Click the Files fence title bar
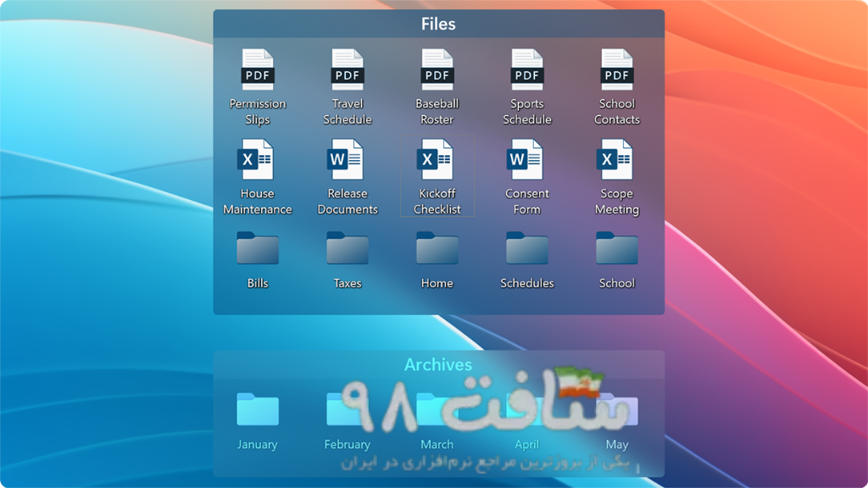The width and height of the screenshot is (868, 488). (438, 24)
